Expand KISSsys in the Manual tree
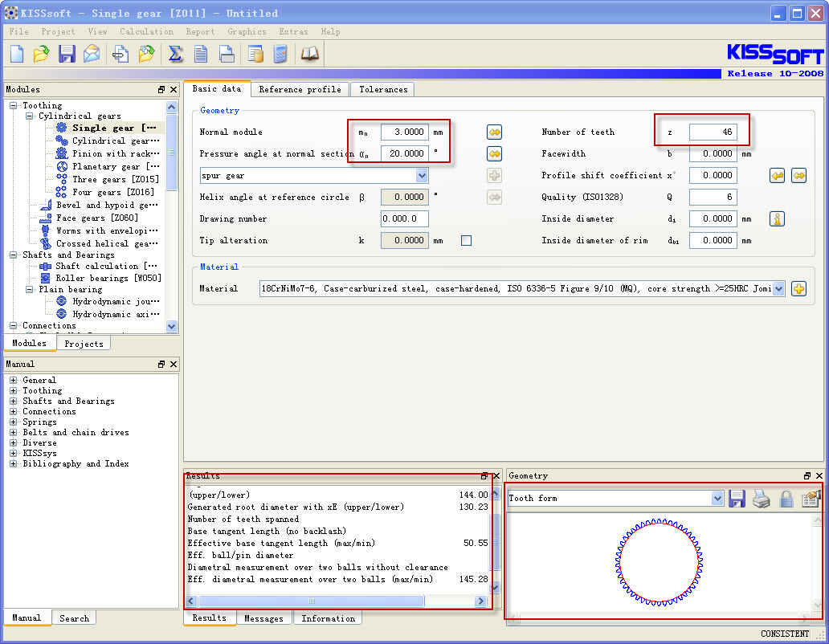The height and width of the screenshot is (644, 829). tap(13, 453)
